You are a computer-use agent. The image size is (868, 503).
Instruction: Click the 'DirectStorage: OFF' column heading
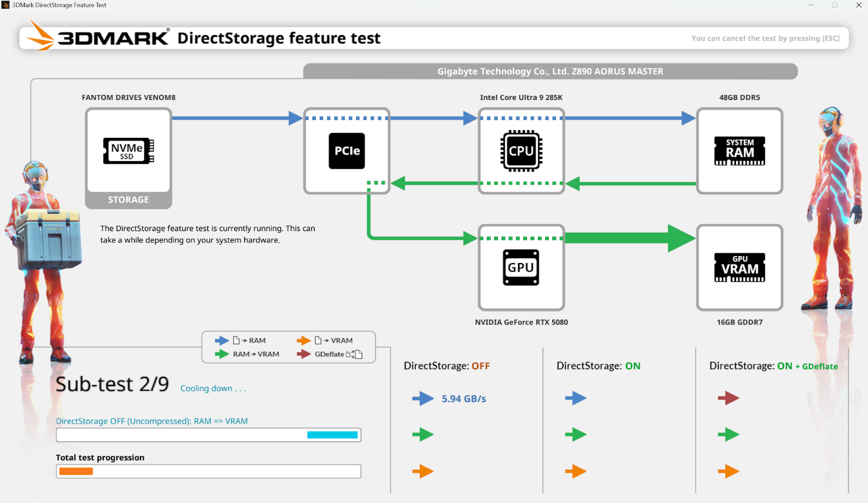447,366
